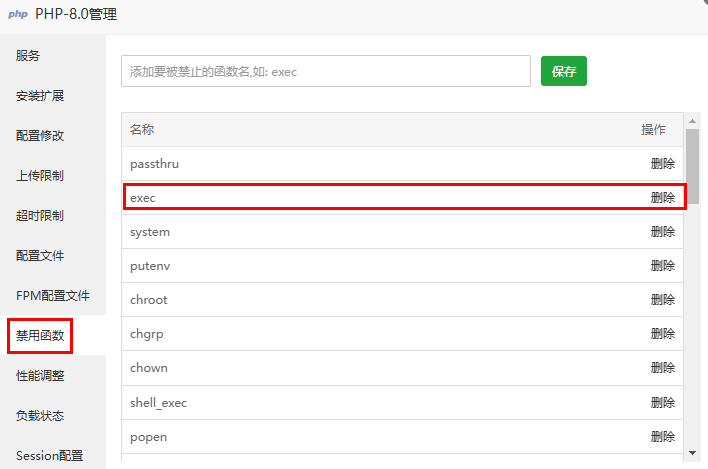Delete the chroot function entry
Viewport: 708px width, 469px height.
coord(662,300)
